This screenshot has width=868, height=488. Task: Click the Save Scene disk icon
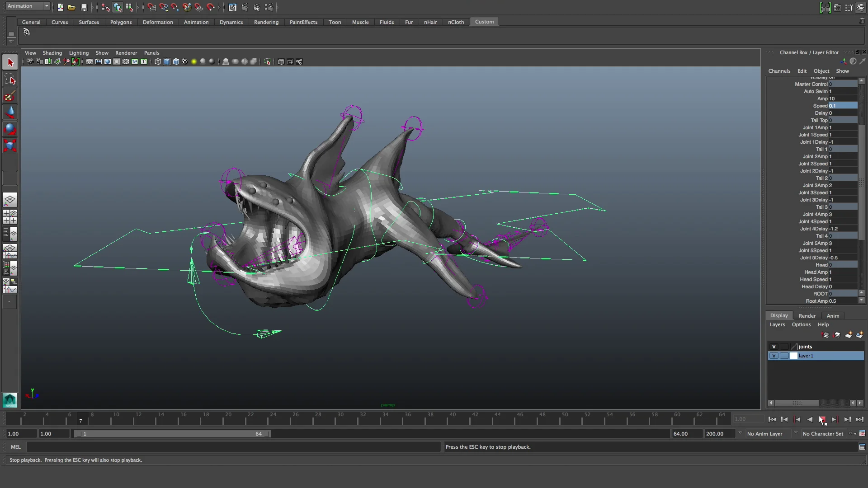[84, 7]
